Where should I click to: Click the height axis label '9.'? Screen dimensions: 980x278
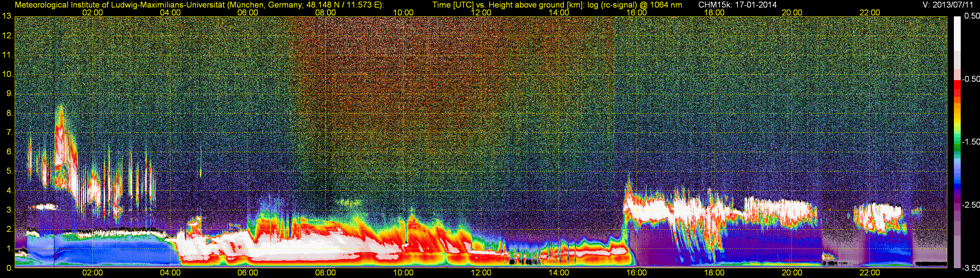pyautogui.click(x=10, y=94)
